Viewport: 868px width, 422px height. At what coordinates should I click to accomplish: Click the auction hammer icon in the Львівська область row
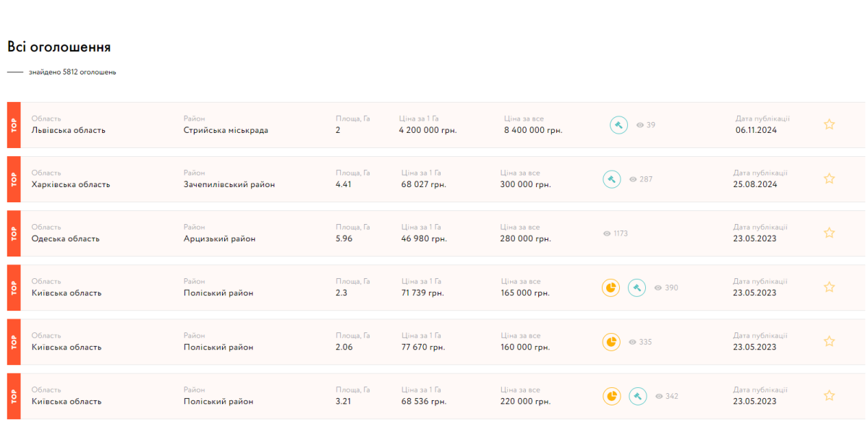(618, 125)
